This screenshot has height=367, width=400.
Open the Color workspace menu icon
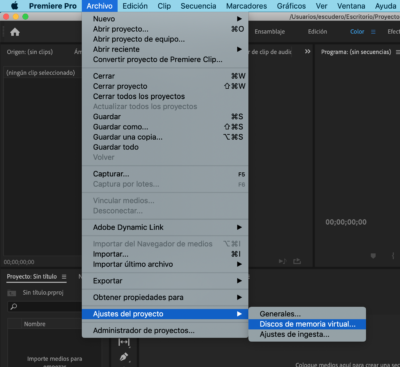pyautogui.click(x=373, y=32)
